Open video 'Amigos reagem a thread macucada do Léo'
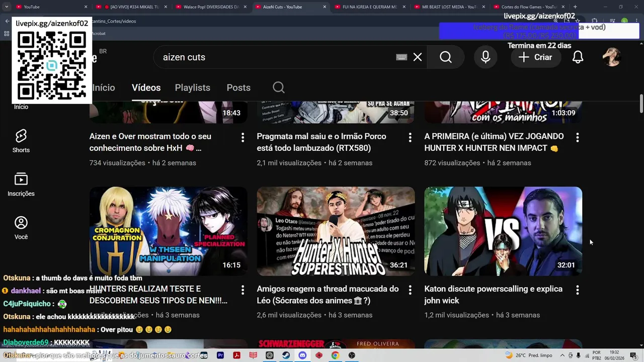 [328, 295]
